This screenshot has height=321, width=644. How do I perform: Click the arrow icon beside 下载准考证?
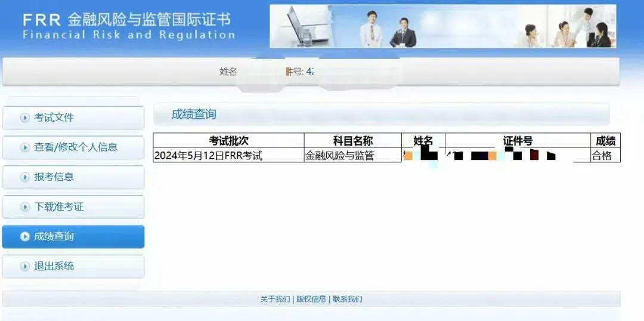click(x=24, y=207)
